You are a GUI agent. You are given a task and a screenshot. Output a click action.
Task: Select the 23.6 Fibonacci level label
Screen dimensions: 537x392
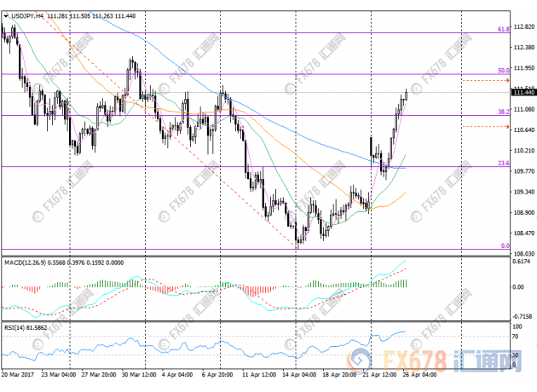[503, 163]
